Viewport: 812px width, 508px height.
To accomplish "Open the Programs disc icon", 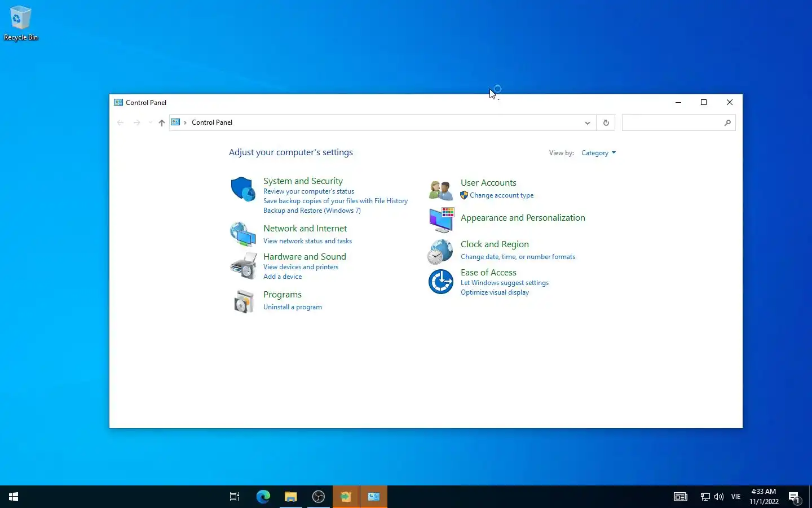I will [x=243, y=301].
